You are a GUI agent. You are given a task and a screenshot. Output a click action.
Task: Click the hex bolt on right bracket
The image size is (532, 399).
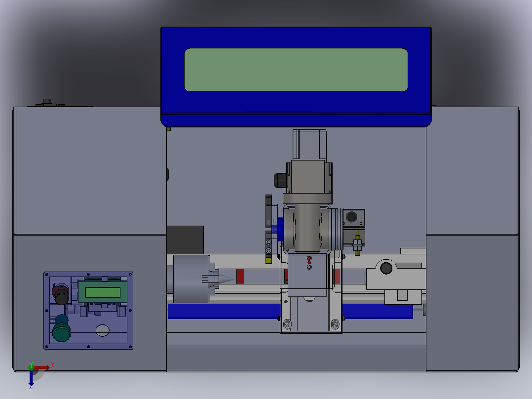tap(351, 216)
